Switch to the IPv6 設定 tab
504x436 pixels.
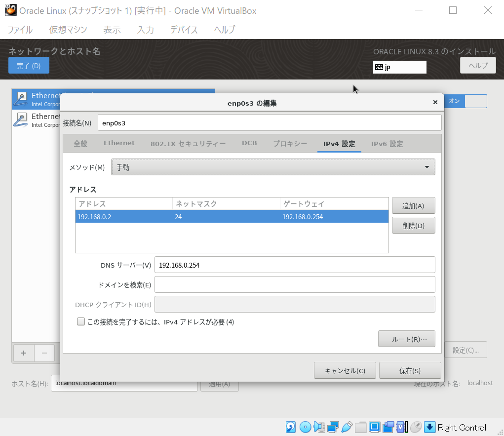click(387, 143)
